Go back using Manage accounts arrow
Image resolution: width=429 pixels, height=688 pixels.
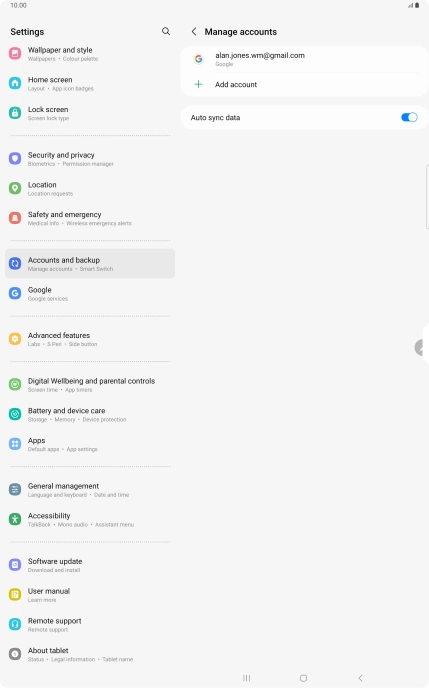point(194,32)
